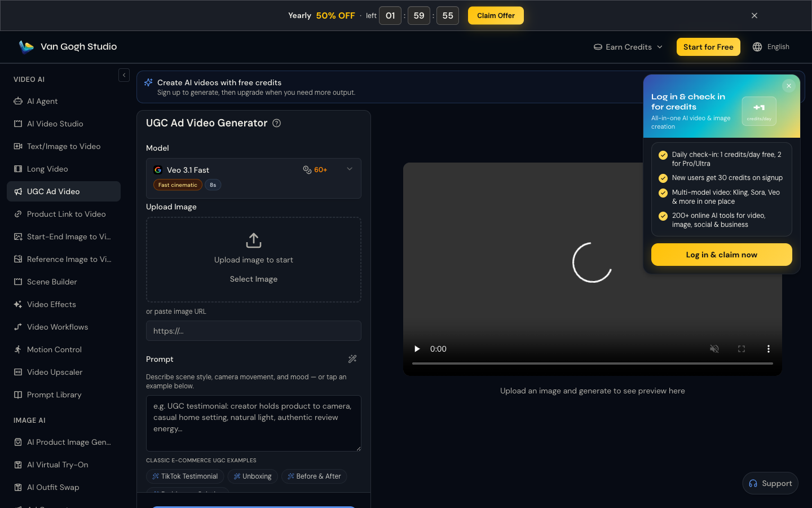The width and height of the screenshot is (812, 508).
Task: Open the Prompt Library
Action: (x=64, y=395)
